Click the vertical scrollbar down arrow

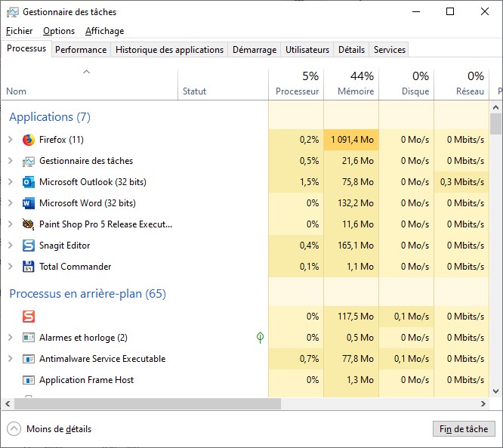495,391
